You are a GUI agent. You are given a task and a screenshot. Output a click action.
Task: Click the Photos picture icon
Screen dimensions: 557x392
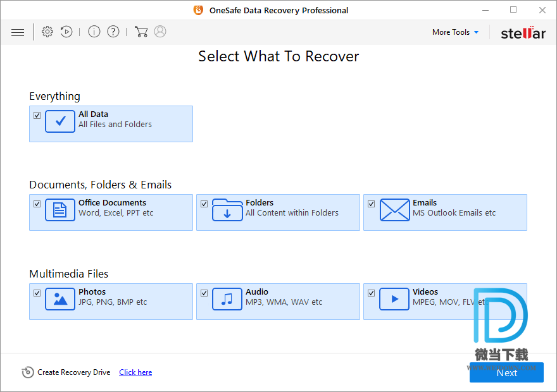(x=60, y=299)
